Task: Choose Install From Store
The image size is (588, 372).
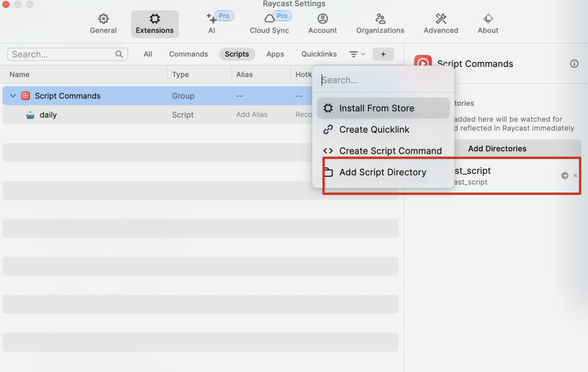Action: point(383,108)
